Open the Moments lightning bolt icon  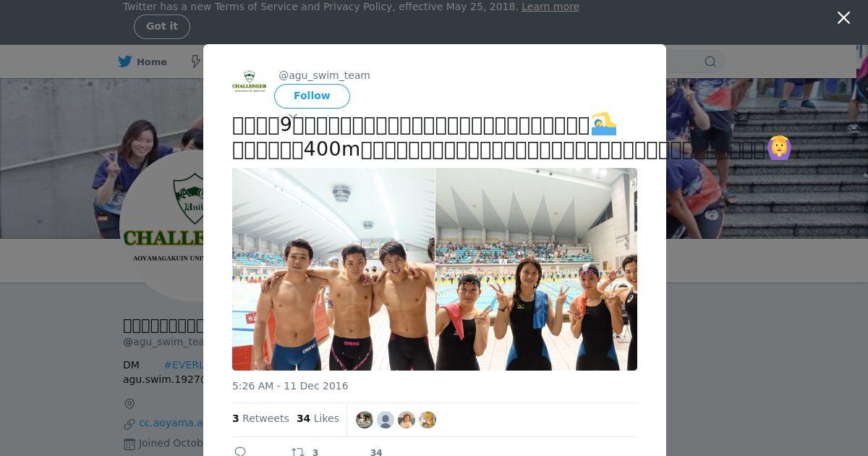[x=195, y=62]
